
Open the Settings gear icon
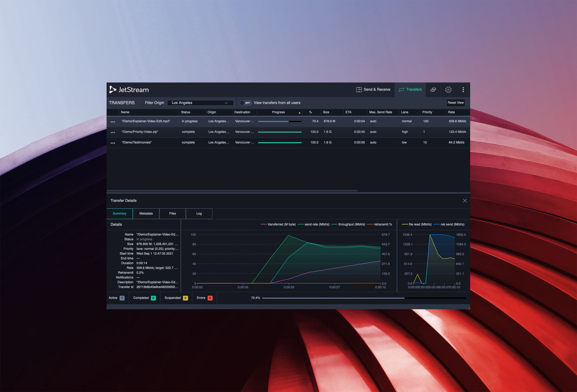pos(448,90)
